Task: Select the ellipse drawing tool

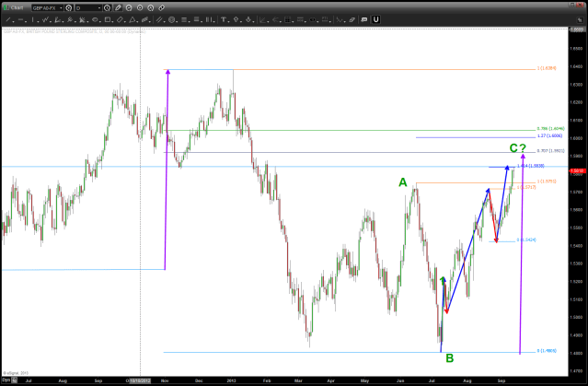Action: 95,19
